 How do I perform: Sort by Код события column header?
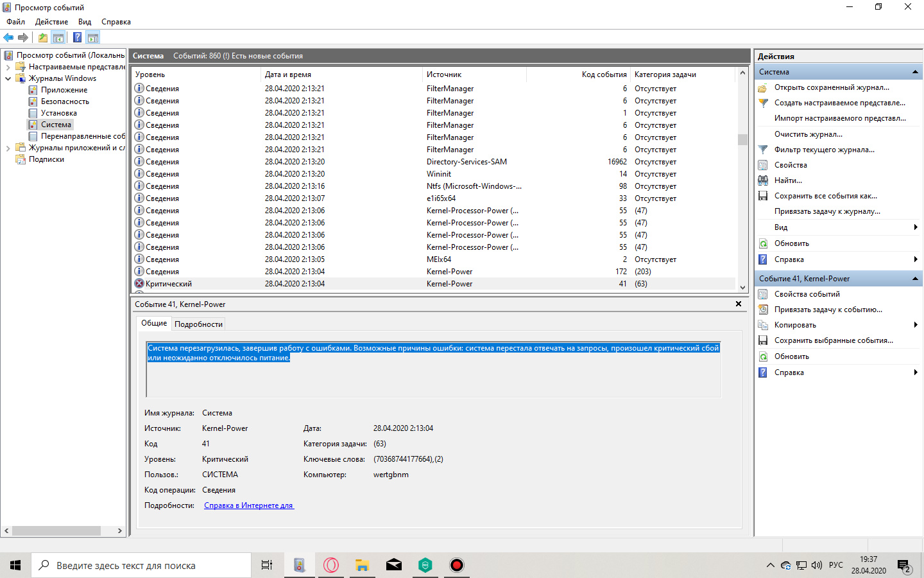(578, 74)
